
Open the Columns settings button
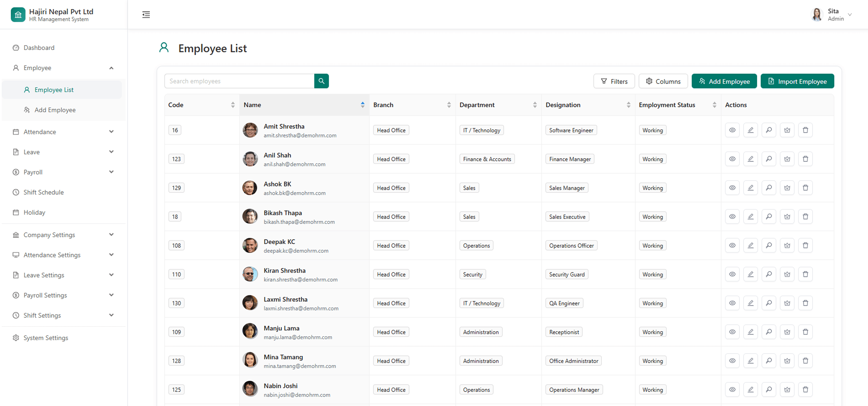click(x=663, y=81)
